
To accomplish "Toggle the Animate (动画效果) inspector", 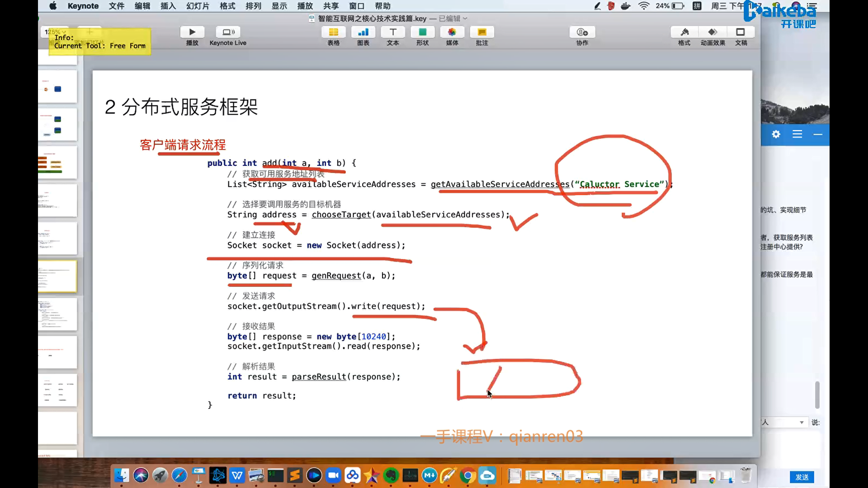I will pos(712,33).
